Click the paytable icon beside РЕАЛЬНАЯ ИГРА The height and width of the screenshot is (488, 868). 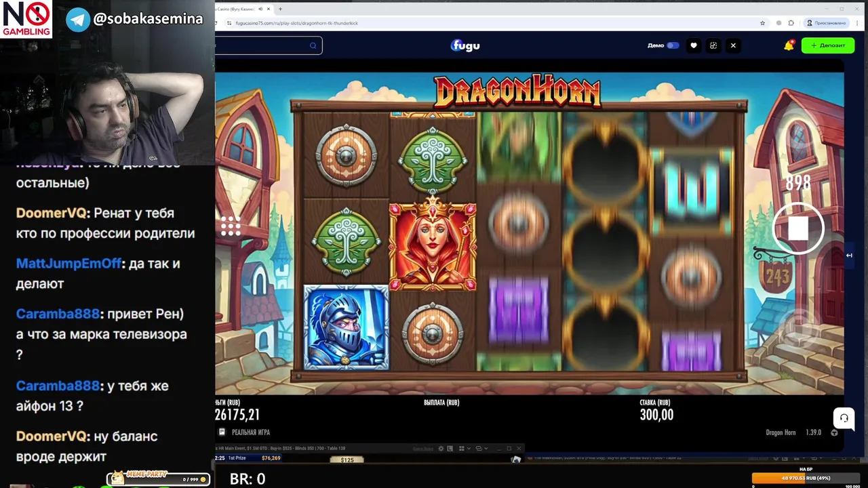coord(222,432)
